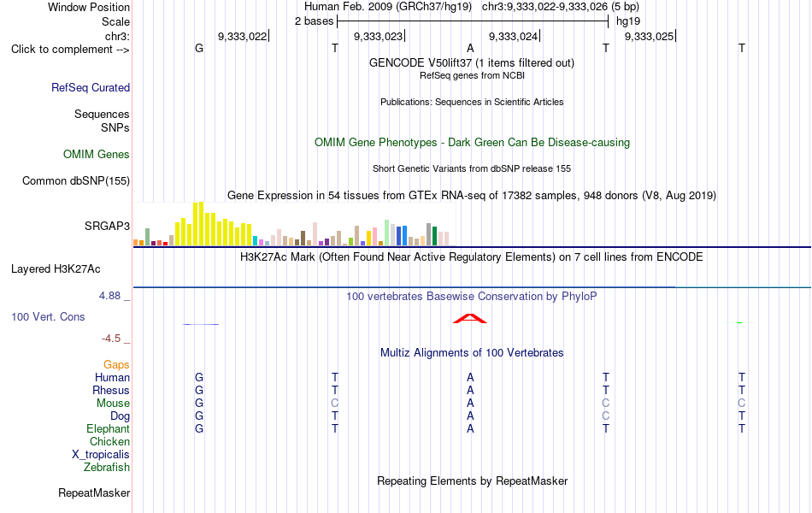Select the Chicken species row label
812x513 pixels.
pyautogui.click(x=109, y=441)
